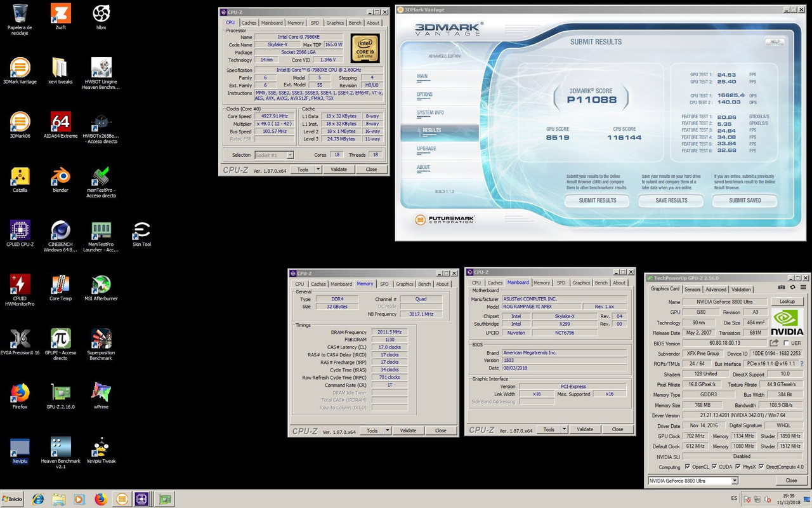The image size is (812, 508).
Task: Select the Core Temp desktop icon
Action: coord(60,284)
